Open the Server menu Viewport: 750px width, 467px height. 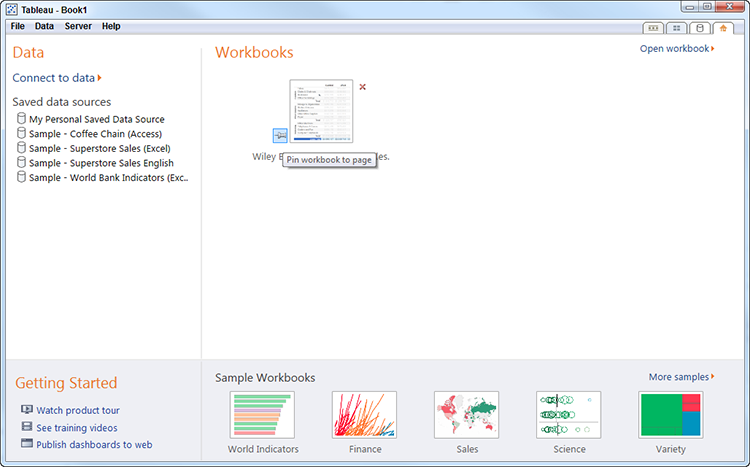click(x=78, y=26)
